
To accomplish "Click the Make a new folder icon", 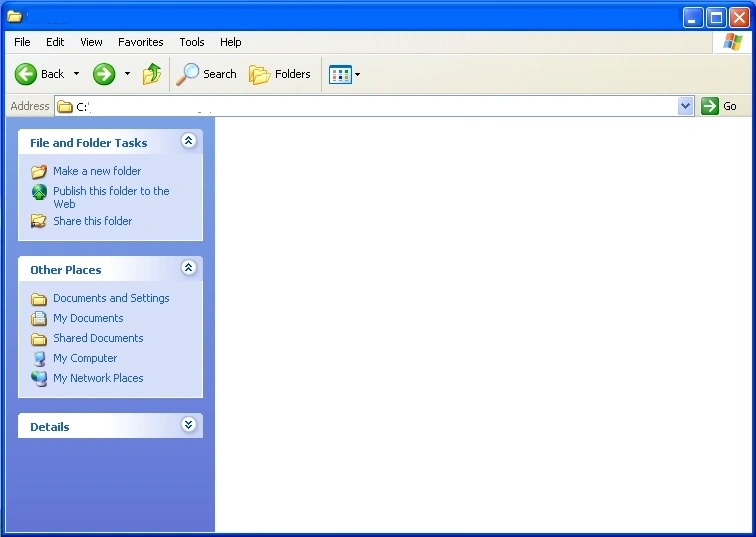I will pos(39,171).
